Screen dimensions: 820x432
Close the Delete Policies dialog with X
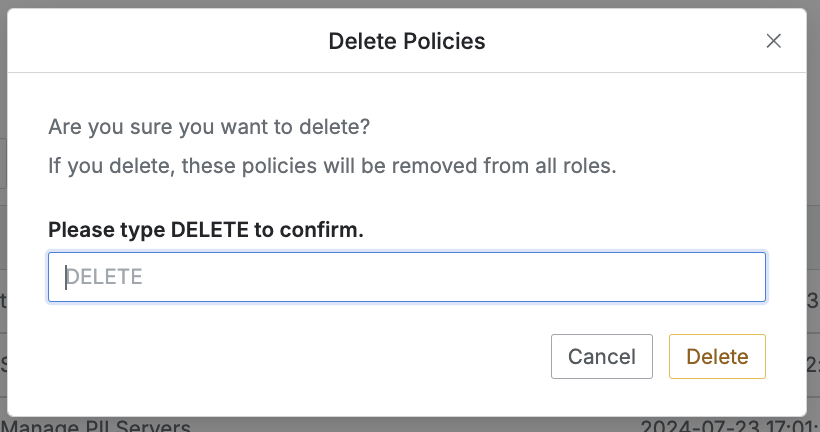pyautogui.click(x=773, y=41)
